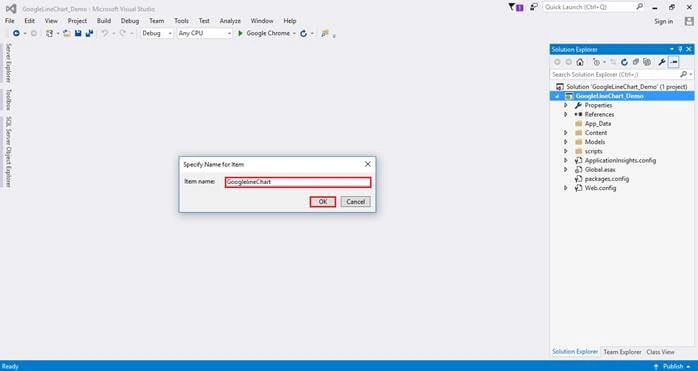Toggle the Preview Selected Items icon

[674, 62]
